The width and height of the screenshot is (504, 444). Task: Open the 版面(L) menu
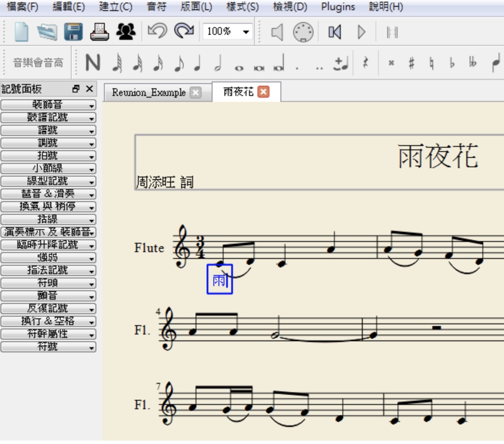tap(196, 7)
